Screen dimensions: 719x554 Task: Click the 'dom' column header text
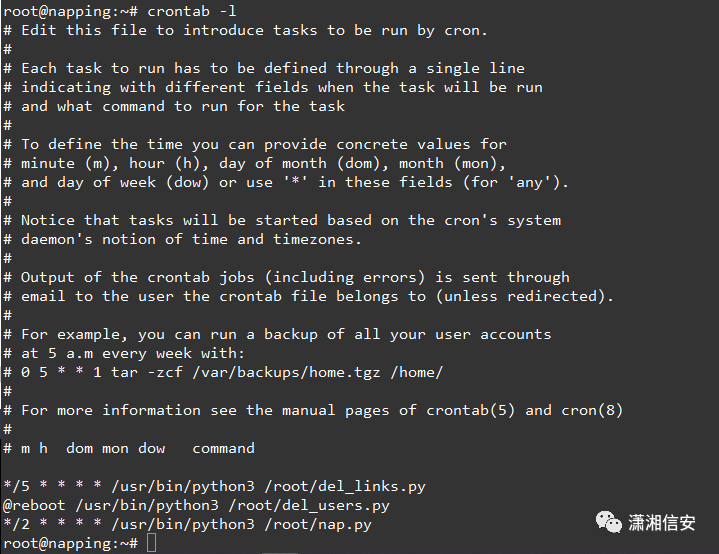(x=79, y=448)
